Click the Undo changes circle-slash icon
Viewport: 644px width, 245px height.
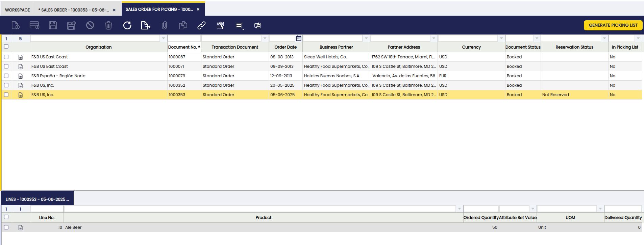coord(90,25)
